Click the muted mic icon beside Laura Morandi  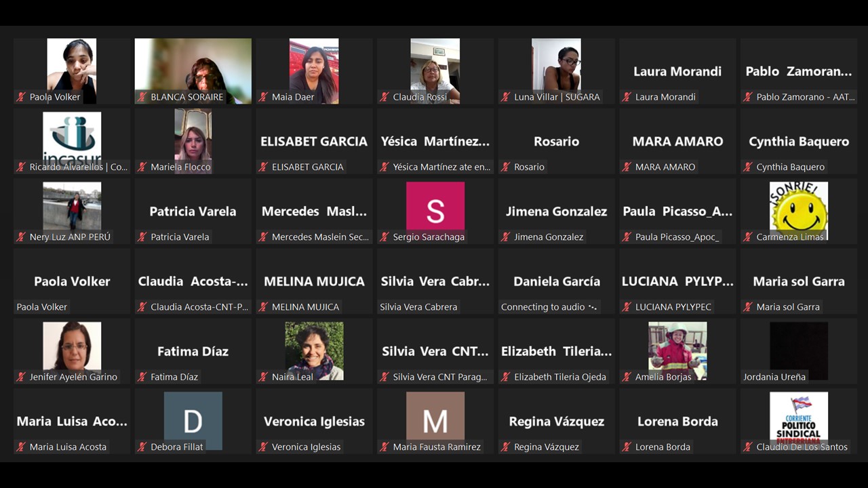pos(627,97)
